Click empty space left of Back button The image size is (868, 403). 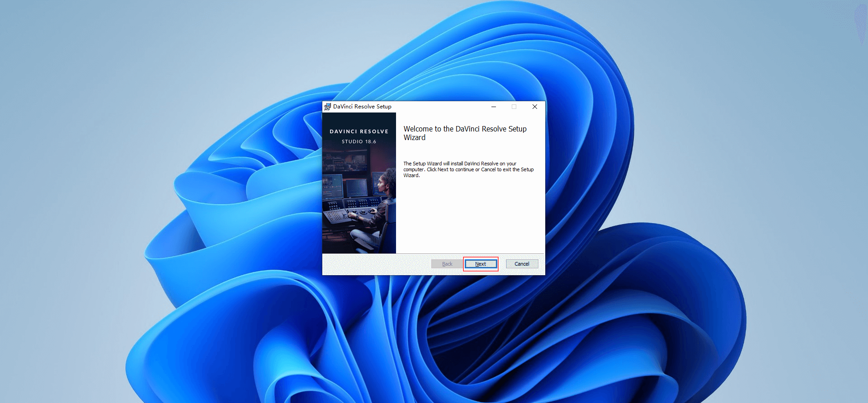point(375,264)
